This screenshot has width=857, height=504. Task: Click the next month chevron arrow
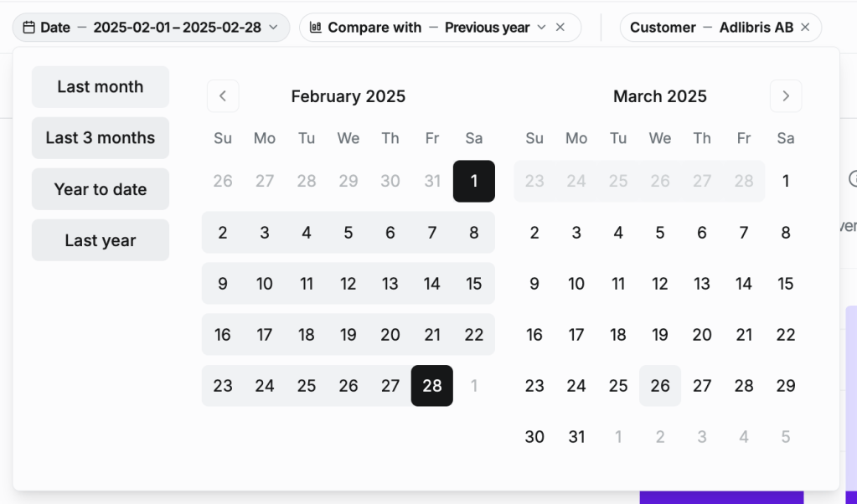click(x=785, y=96)
